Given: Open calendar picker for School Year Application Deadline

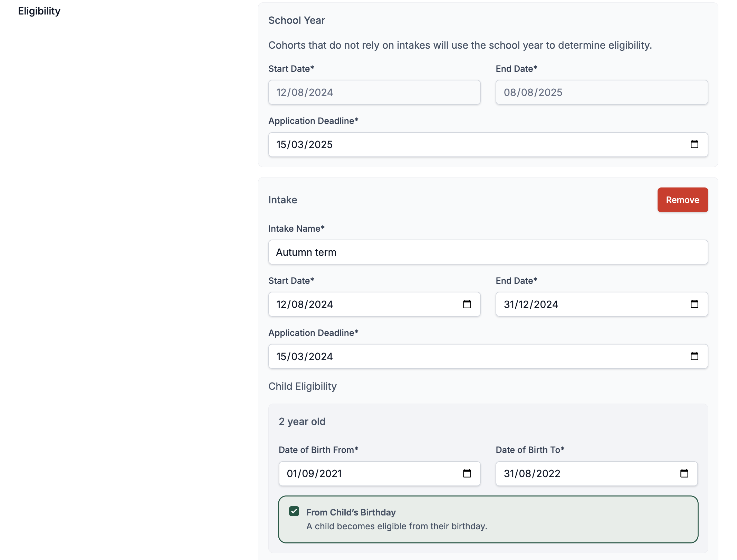Looking at the screenshot, I should [x=694, y=144].
